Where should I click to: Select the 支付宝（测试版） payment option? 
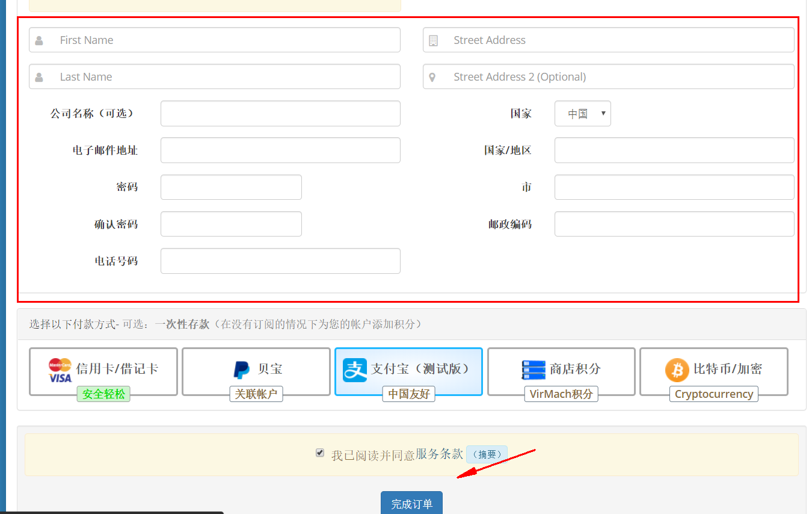point(408,368)
